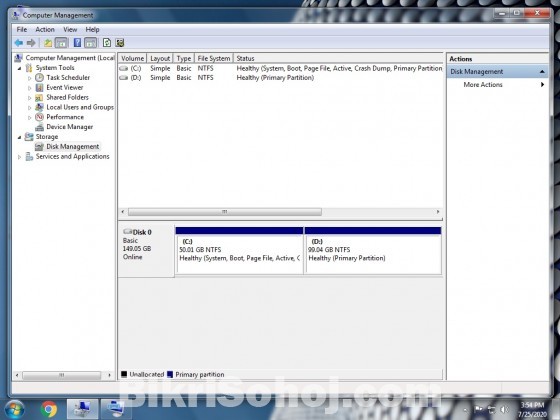560x420 pixels.
Task: Click the Back arrow in toolbar
Action: pyautogui.click(x=19, y=43)
